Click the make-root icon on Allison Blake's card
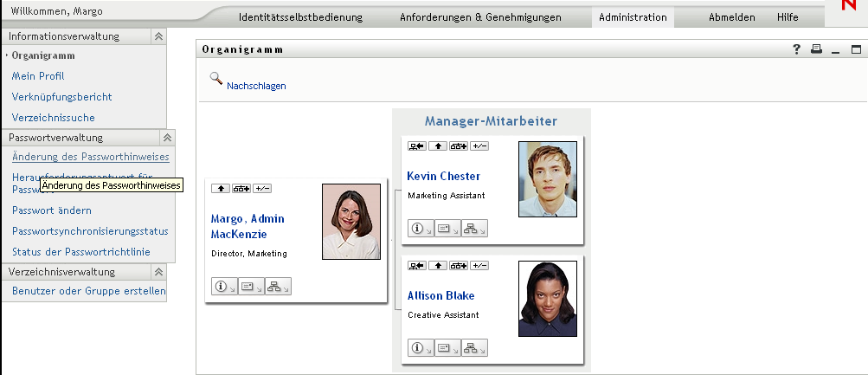This screenshot has width=868, height=375. pos(417,266)
